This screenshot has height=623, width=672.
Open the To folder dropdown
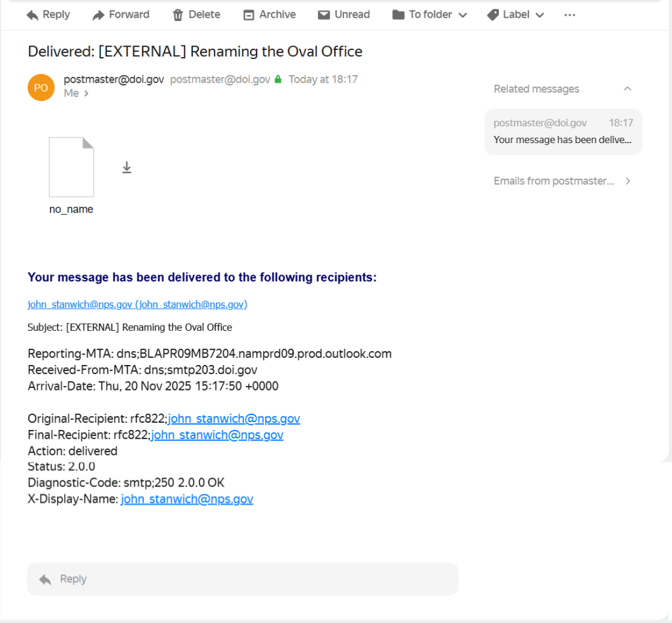429,15
